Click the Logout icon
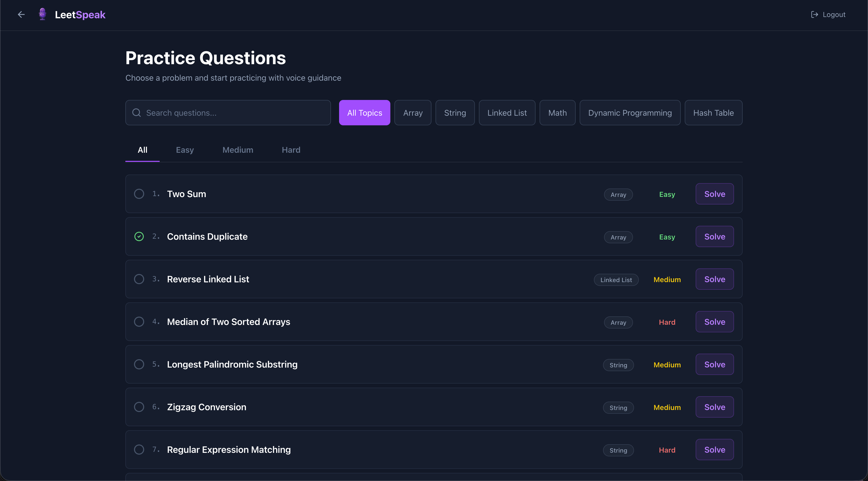The width and height of the screenshot is (868, 481). click(x=814, y=14)
